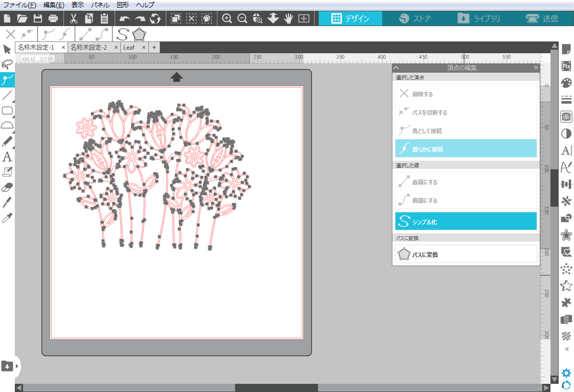Activate the Edit Points tool
574x392 pixels.
[7, 79]
